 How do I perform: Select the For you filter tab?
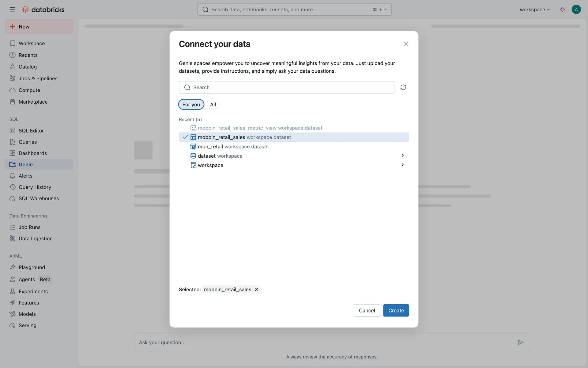coord(191,105)
